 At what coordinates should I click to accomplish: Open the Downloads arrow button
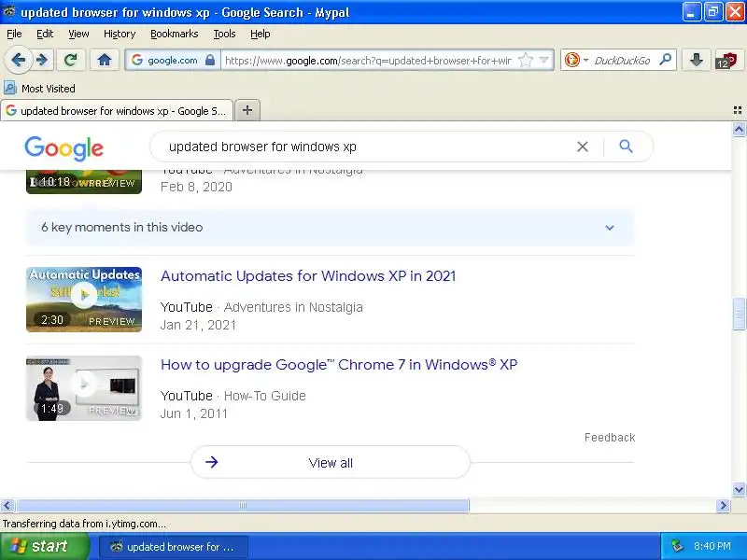coord(697,61)
